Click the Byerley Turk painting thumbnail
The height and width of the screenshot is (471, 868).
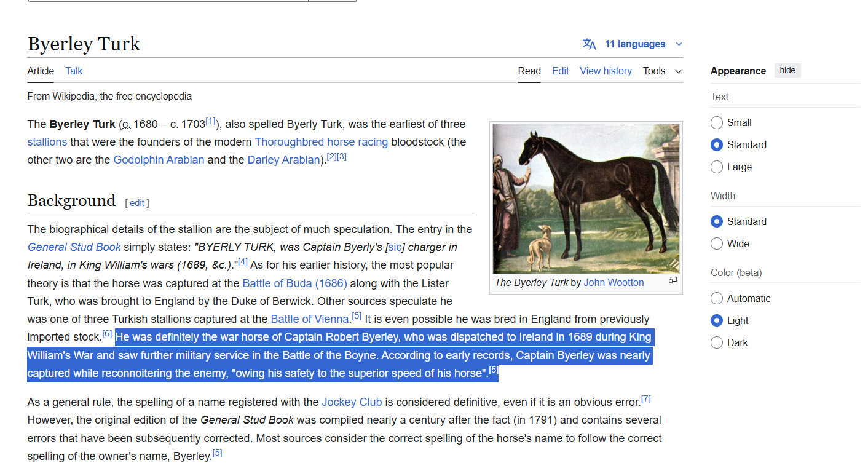(x=586, y=199)
